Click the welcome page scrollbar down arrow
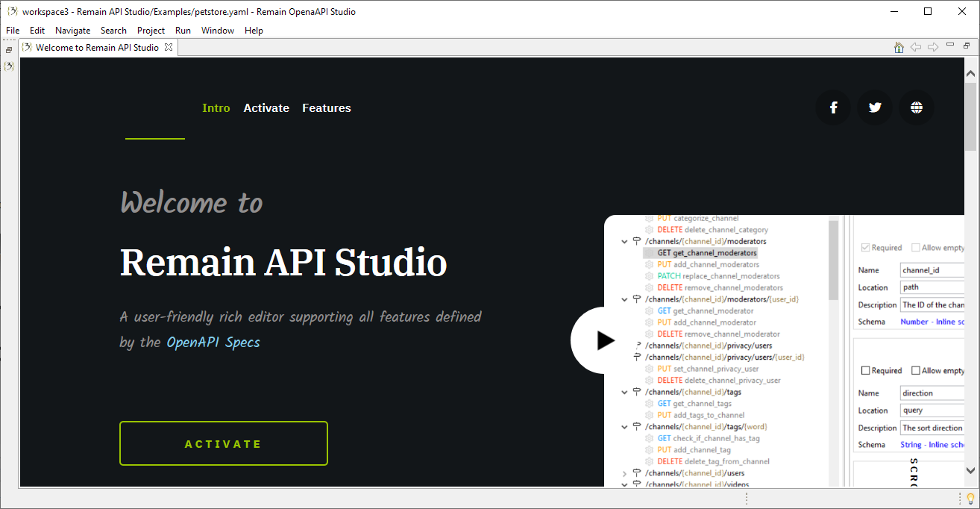The image size is (980, 509). click(970, 470)
